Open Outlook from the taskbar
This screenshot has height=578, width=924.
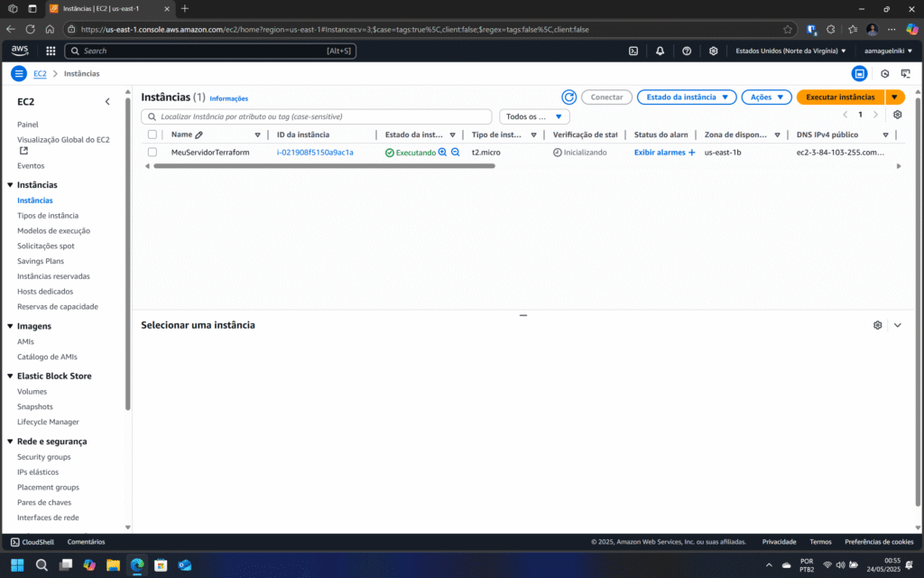point(185,565)
